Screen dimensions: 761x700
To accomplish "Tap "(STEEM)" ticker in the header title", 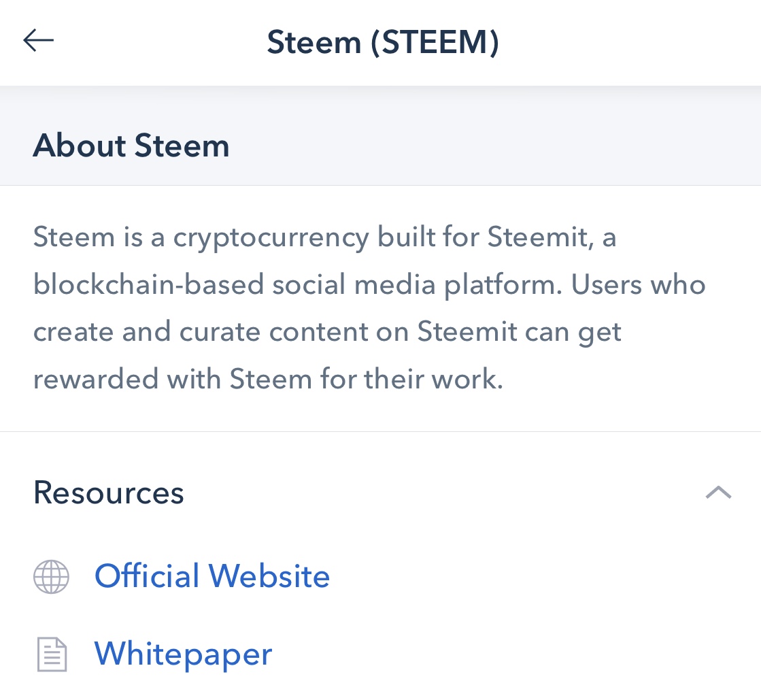I will (x=435, y=41).
